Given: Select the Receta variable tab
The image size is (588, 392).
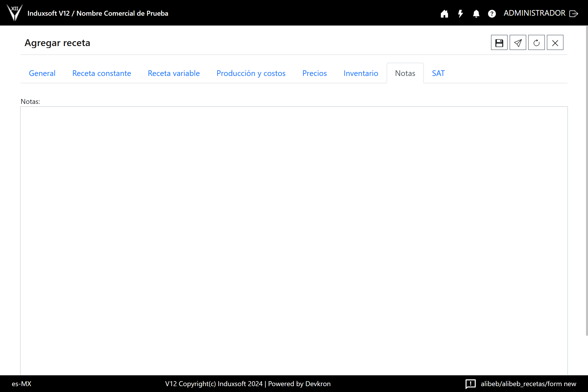Looking at the screenshot, I should [x=173, y=73].
